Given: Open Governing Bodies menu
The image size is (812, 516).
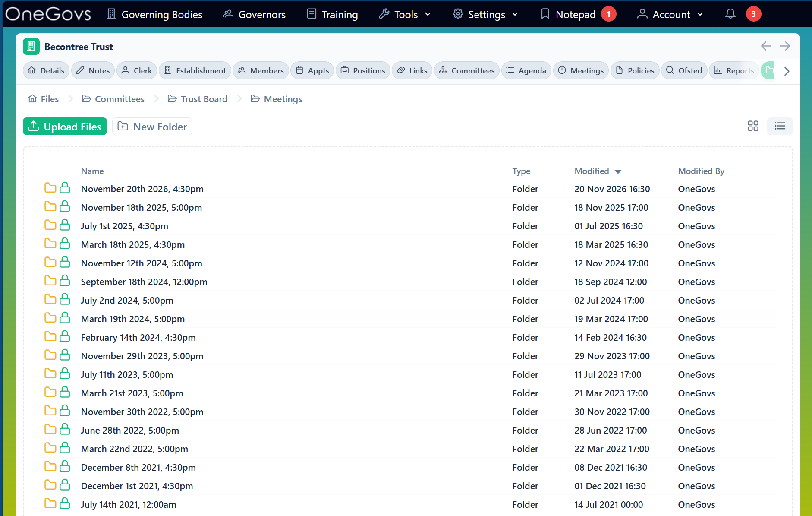Looking at the screenshot, I should coord(154,14).
